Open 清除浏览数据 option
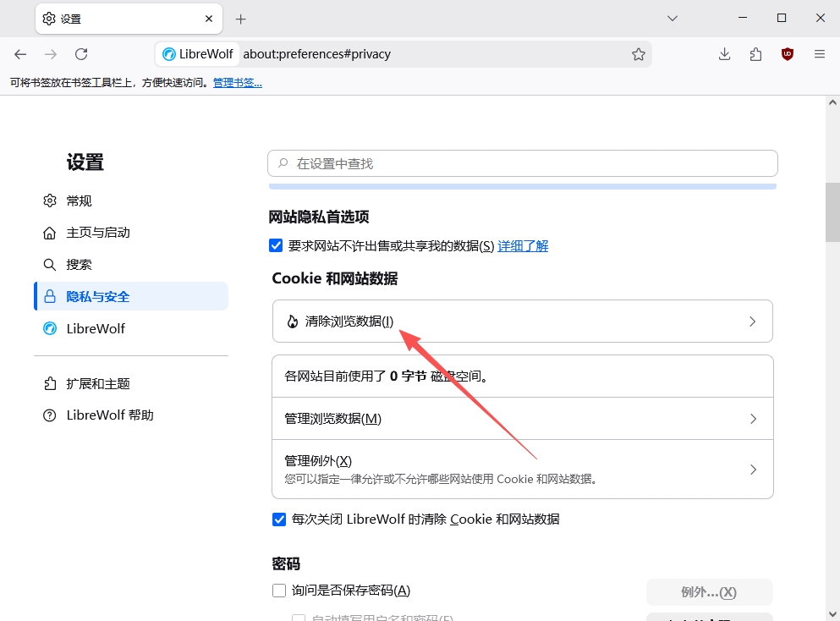This screenshot has height=621, width=840. pos(522,321)
